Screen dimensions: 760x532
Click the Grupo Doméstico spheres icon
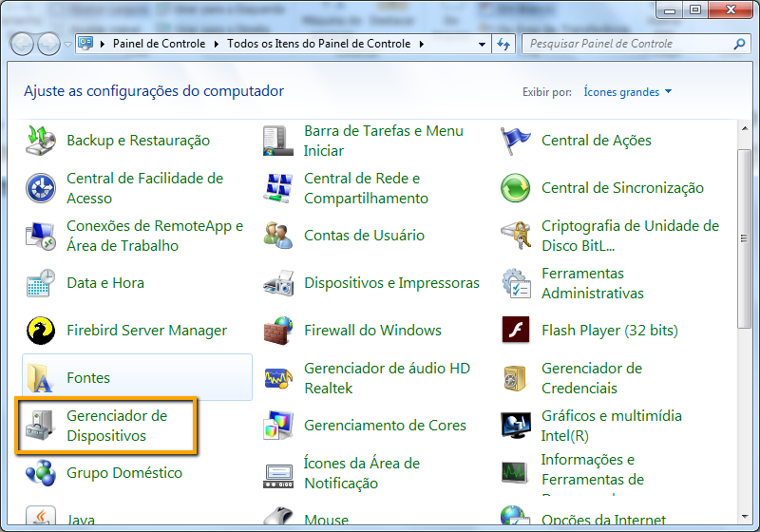pyautogui.click(x=40, y=473)
